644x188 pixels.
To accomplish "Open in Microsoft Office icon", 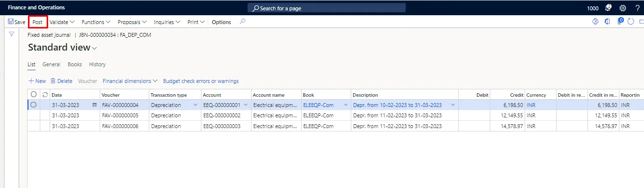I will (607, 22).
